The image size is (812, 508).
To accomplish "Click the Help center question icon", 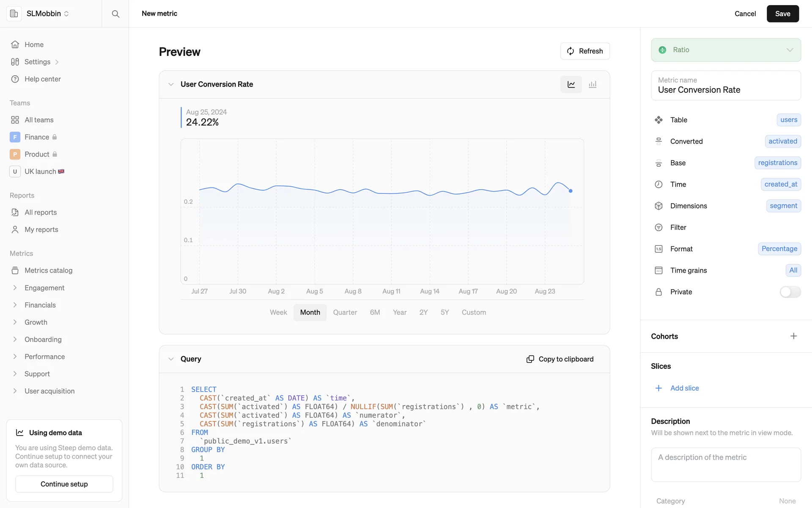I will pyautogui.click(x=15, y=79).
